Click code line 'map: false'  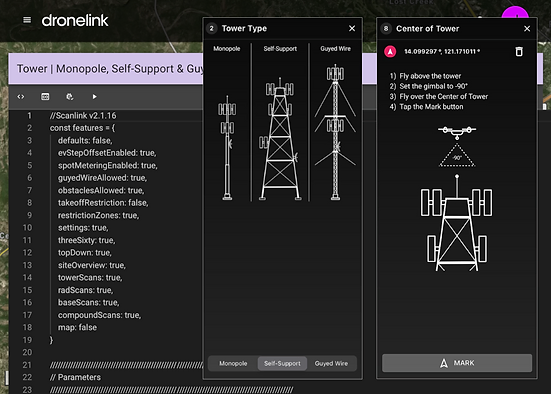click(x=77, y=328)
